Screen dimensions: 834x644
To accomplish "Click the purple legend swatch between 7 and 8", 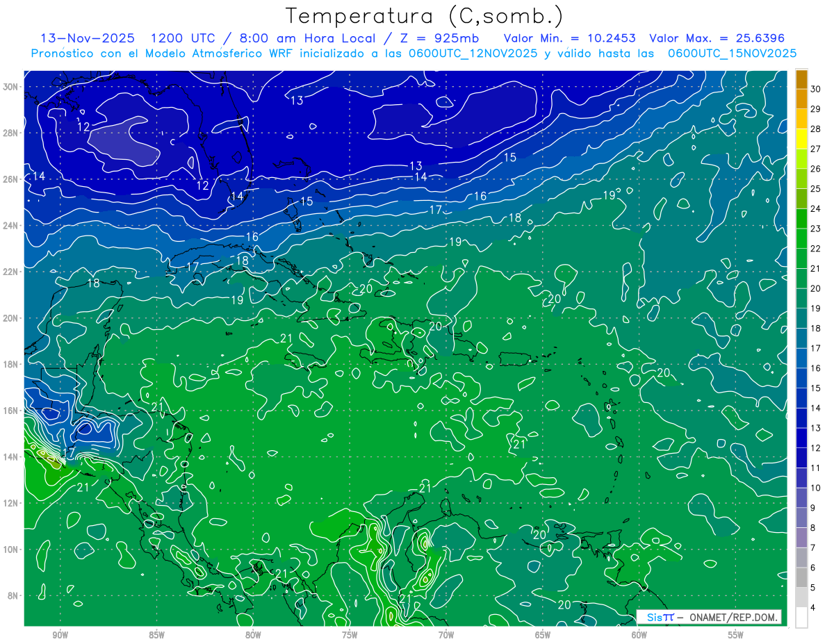I will (801, 538).
